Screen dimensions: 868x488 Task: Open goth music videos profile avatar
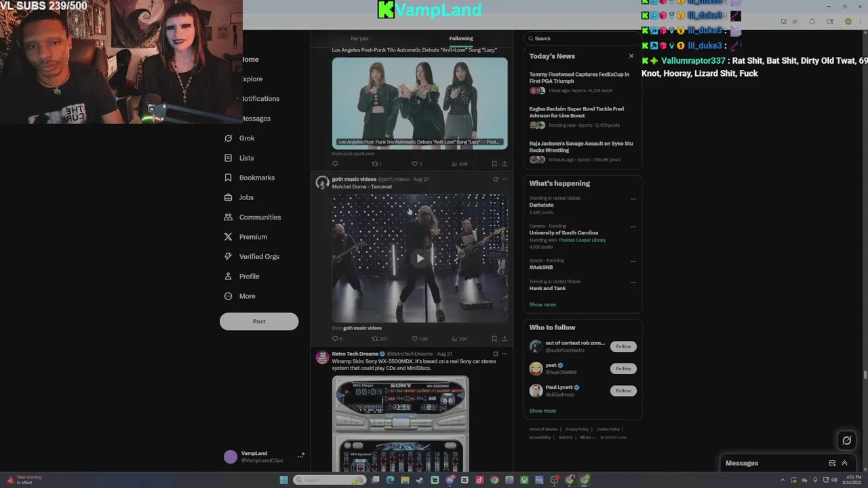pos(323,182)
